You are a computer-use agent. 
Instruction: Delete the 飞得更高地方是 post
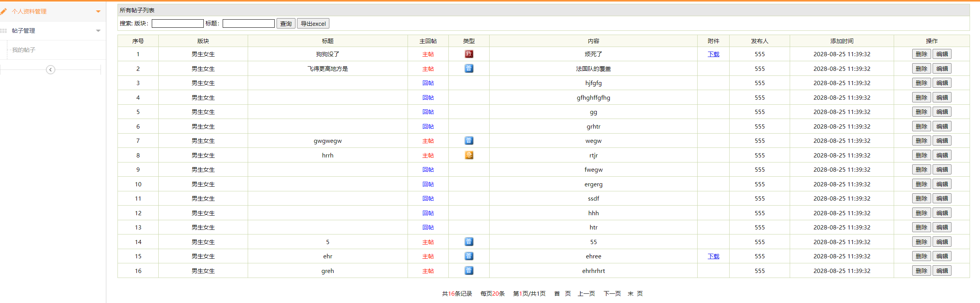tap(921, 69)
